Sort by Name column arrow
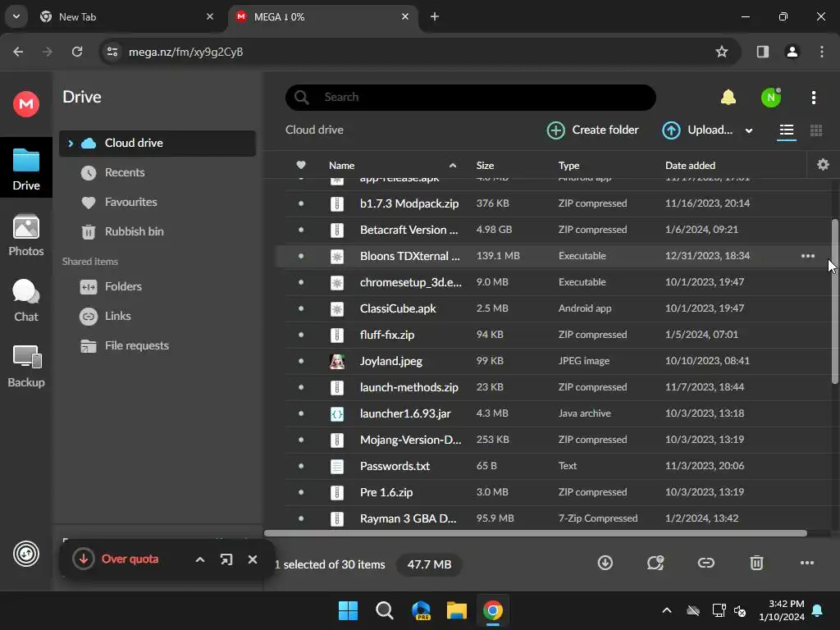 point(453,166)
